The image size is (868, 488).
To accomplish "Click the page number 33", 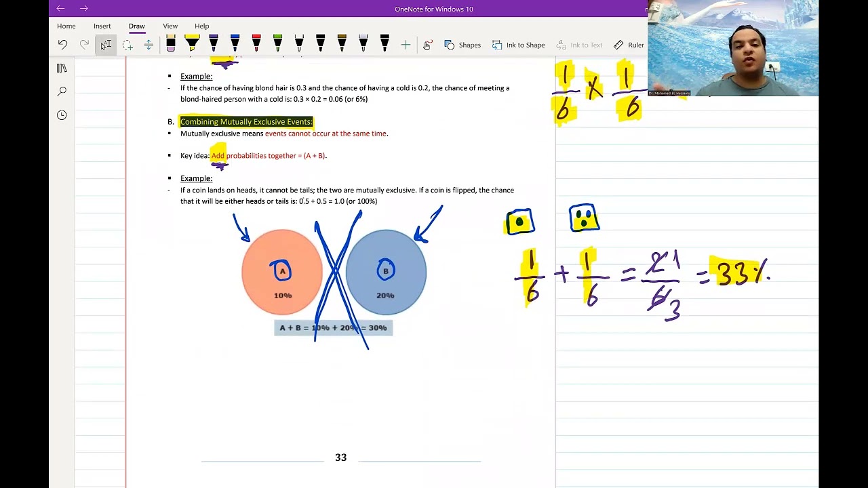I will [341, 458].
